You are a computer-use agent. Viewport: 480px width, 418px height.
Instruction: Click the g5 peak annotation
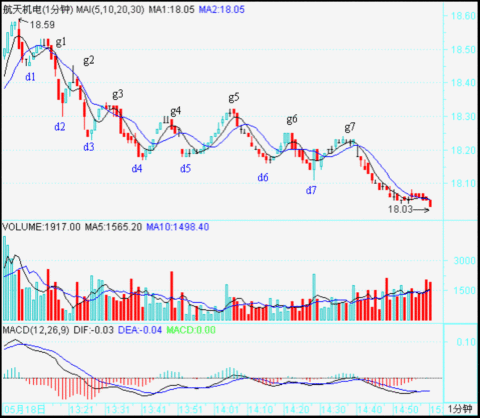click(234, 97)
